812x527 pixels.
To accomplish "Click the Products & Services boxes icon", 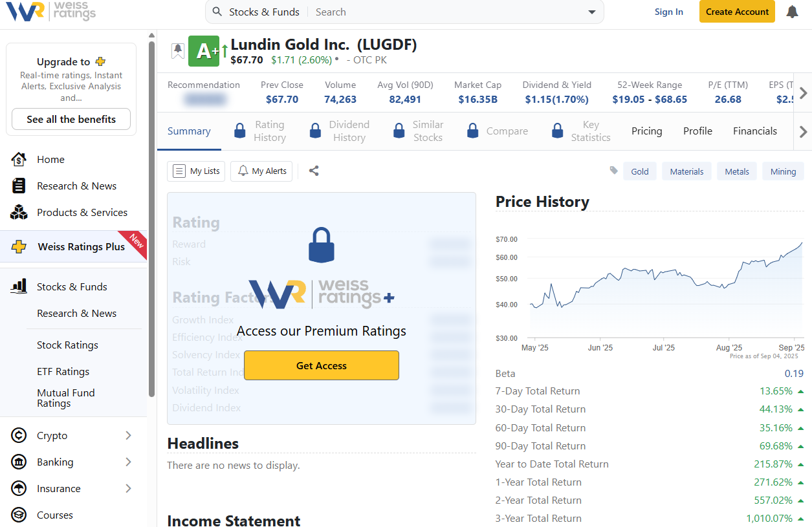I will [19, 212].
